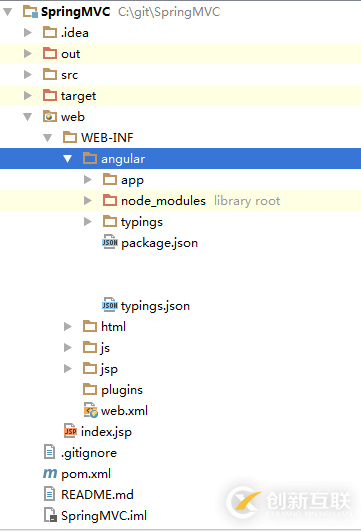The image size is (361, 531).
Task: Expand the node_modules folder arrow
Action: click(x=88, y=200)
